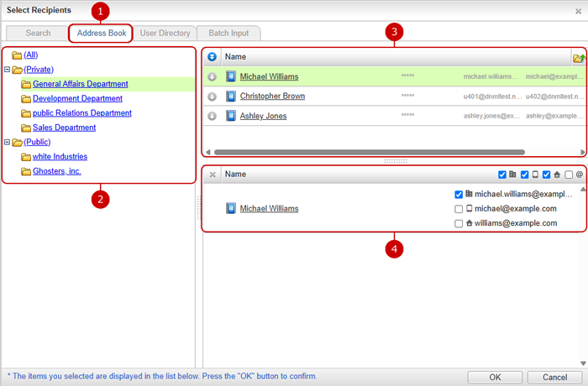This screenshot has height=386, width=588.
Task: Click the Cancel button
Action: (555, 378)
